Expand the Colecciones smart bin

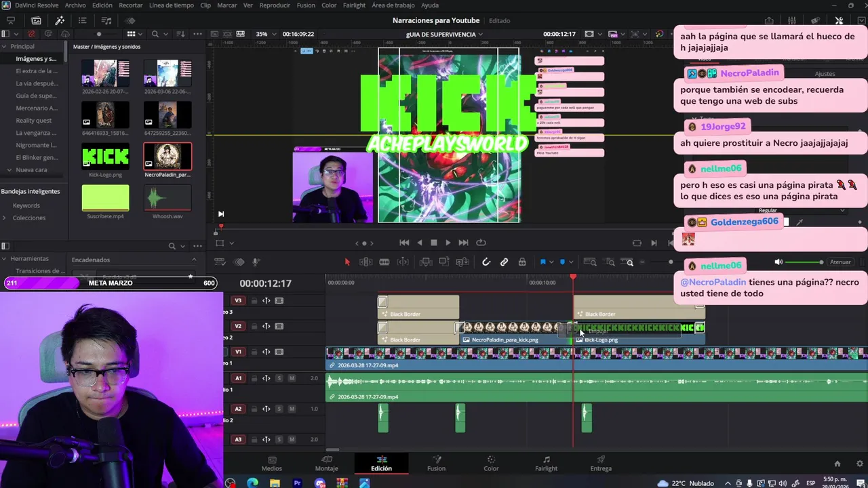point(5,218)
